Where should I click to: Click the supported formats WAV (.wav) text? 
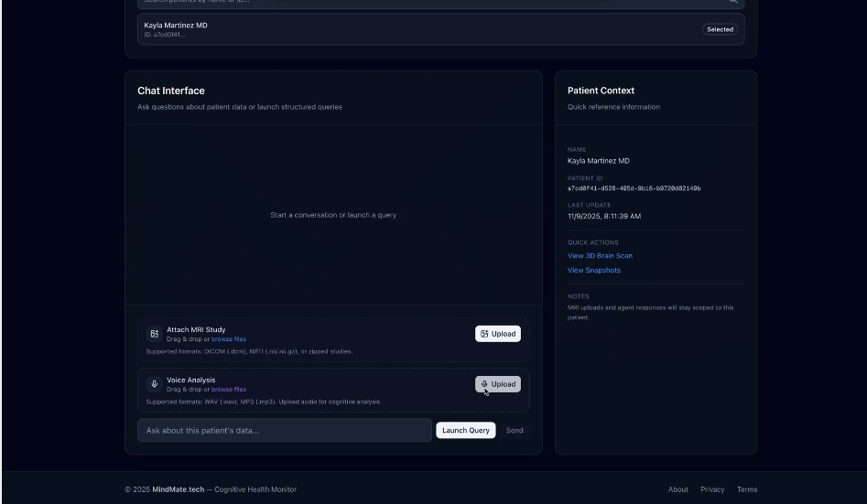pyautogui.click(x=264, y=402)
